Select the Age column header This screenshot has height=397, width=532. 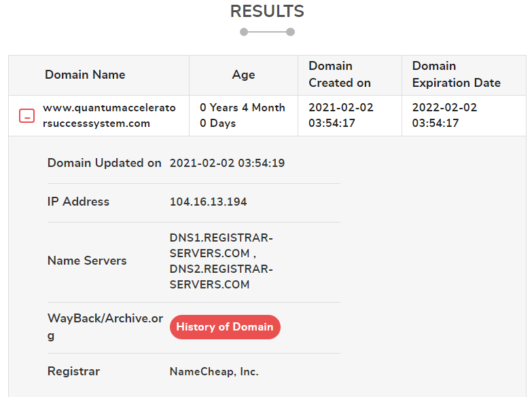(x=243, y=75)
